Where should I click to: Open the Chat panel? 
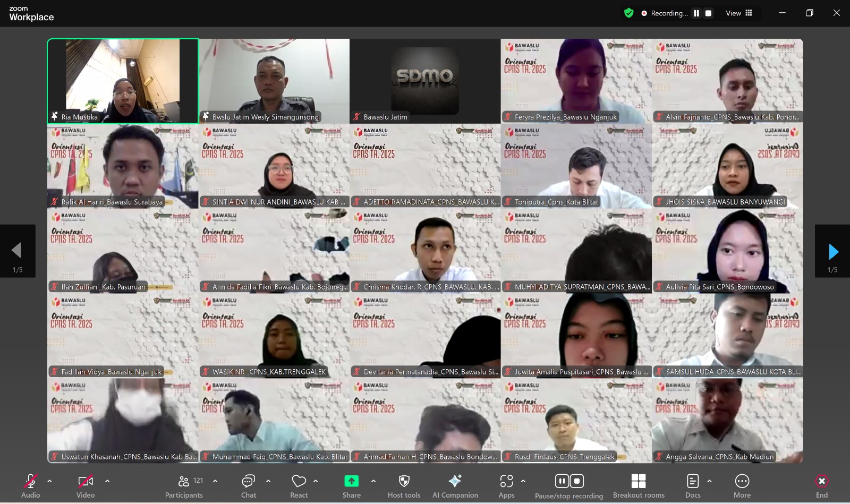pyautogui.click(x=248, y=485)
